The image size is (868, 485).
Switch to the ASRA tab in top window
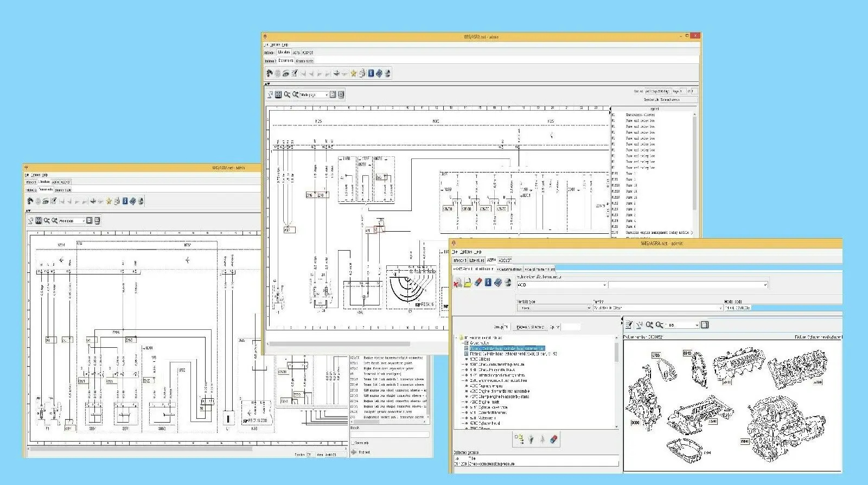click(x=297, y=53)
